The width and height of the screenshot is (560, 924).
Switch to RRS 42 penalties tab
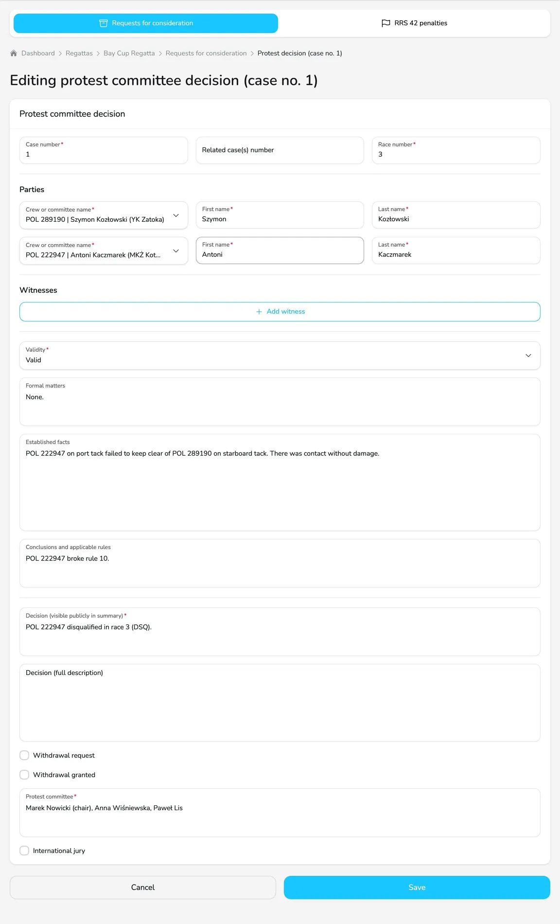click(414, 23)
